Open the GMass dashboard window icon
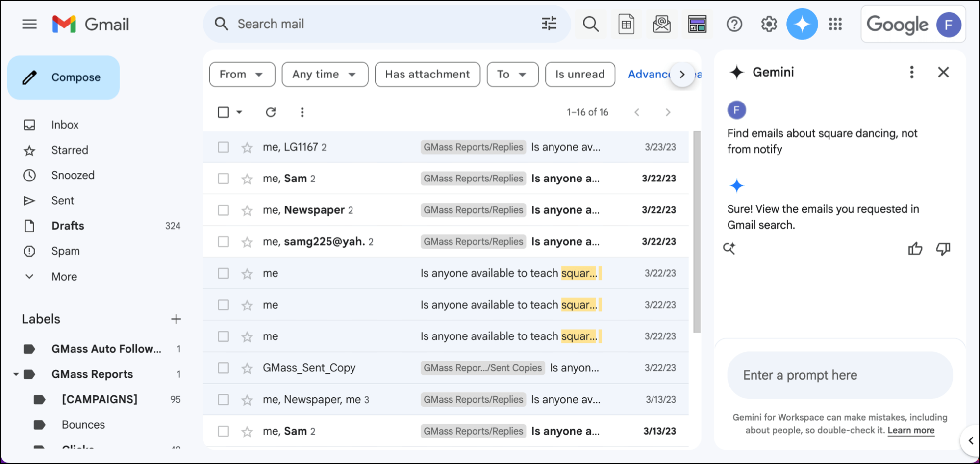The height and width of the screenshot is (464, 980). click(697, 24)
